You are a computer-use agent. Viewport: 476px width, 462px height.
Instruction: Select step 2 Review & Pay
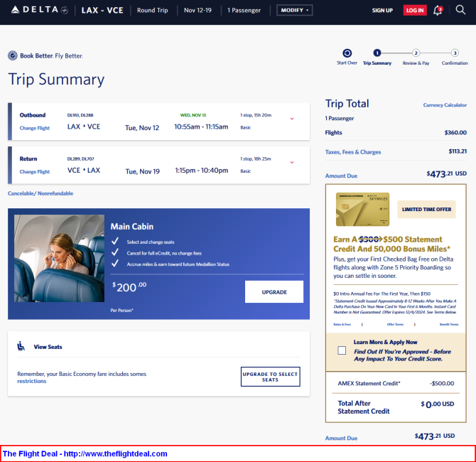[416, 53]
